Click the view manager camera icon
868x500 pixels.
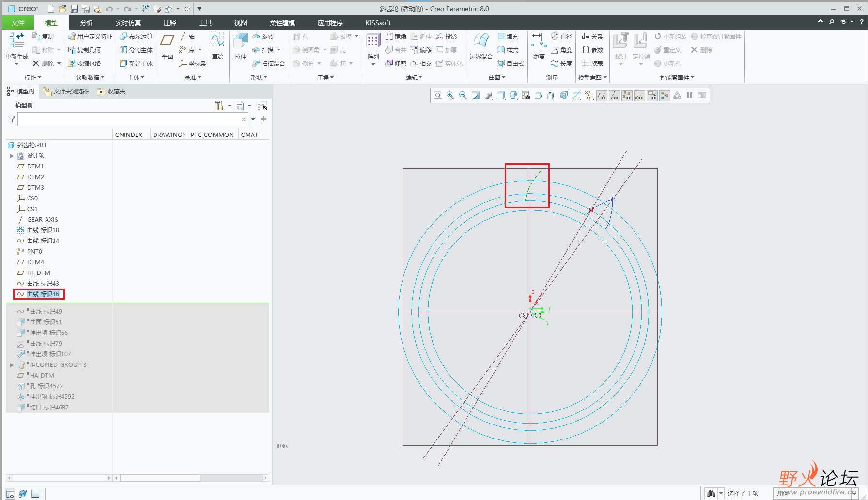click(x=526, y=96)
